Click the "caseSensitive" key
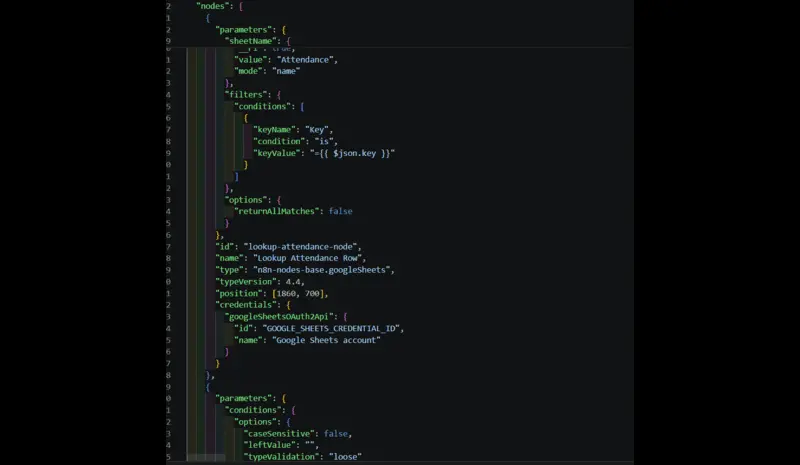 click(x=279, y=434)
